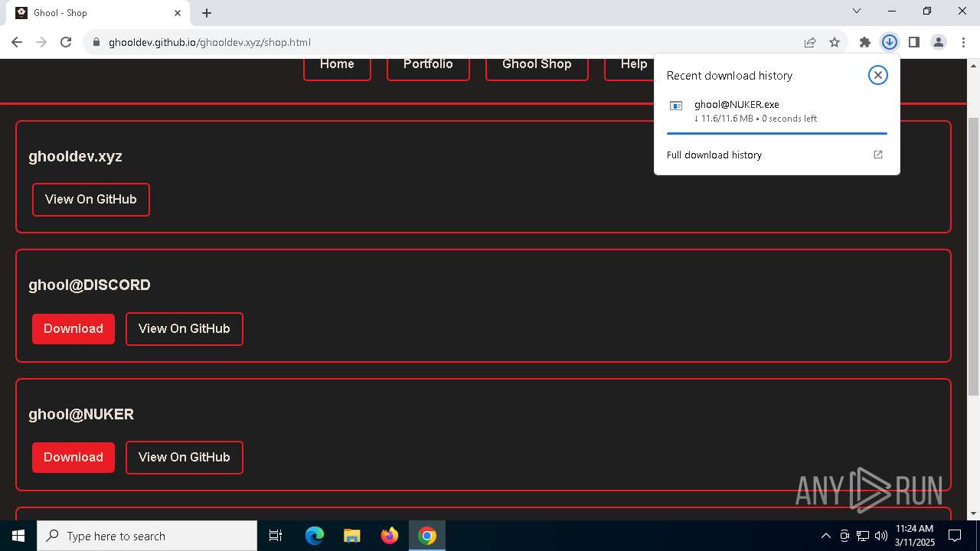Viewport: 980px width, 551px height.
Task: Download ghool@NUKER
Action: coord(73,457)
